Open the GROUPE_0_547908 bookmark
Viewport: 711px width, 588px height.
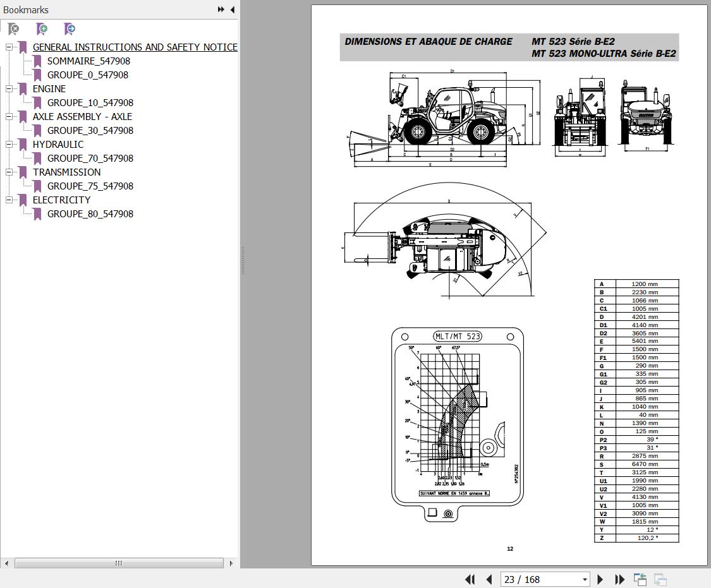88,75
